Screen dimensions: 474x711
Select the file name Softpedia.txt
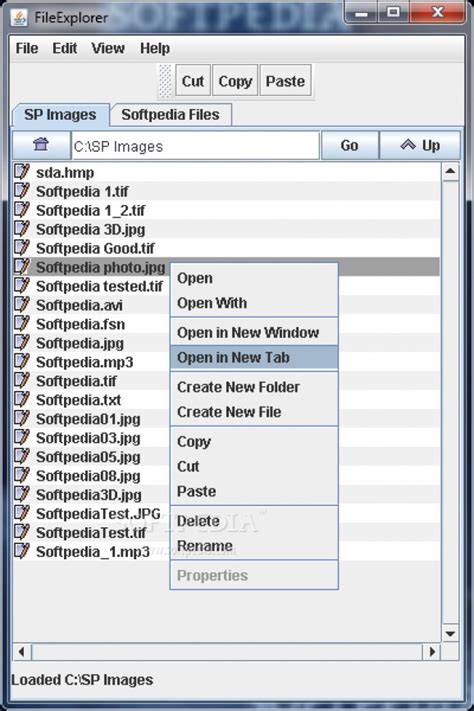78,399
